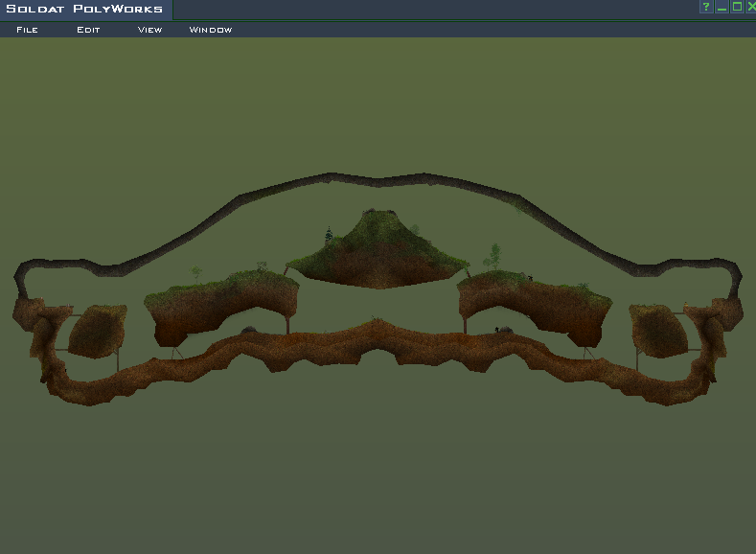Open the Edit menu
Screen dimensions: 756x554
tap(88, 30)
